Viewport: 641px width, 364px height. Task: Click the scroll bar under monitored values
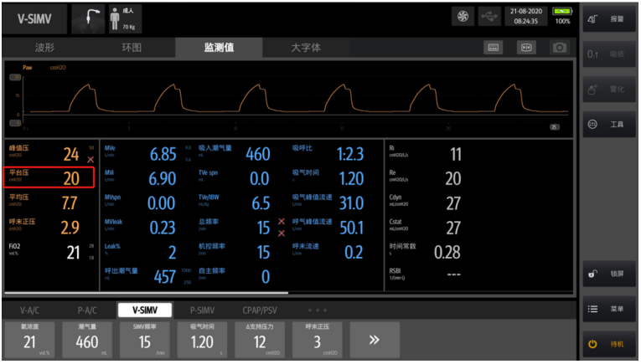click(x=147, y=293)
